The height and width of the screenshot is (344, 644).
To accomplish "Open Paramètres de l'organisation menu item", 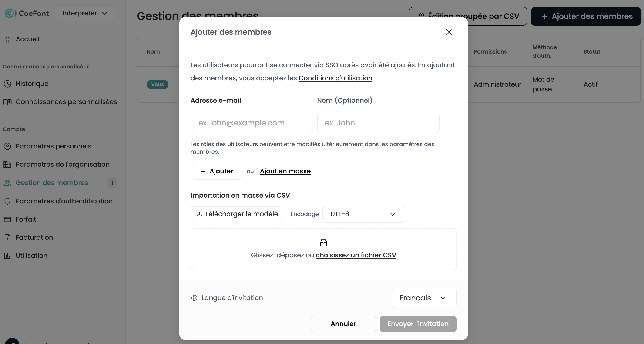I will (63, 164).
